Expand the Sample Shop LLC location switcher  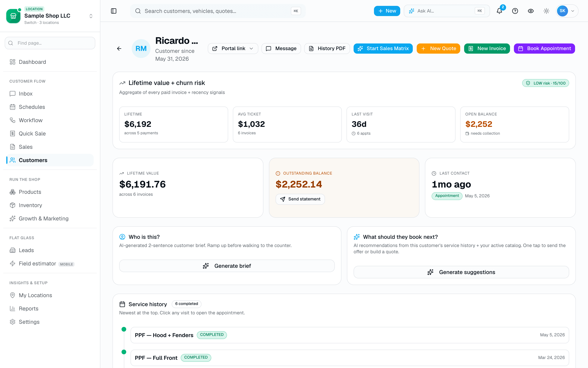[91, 16]
